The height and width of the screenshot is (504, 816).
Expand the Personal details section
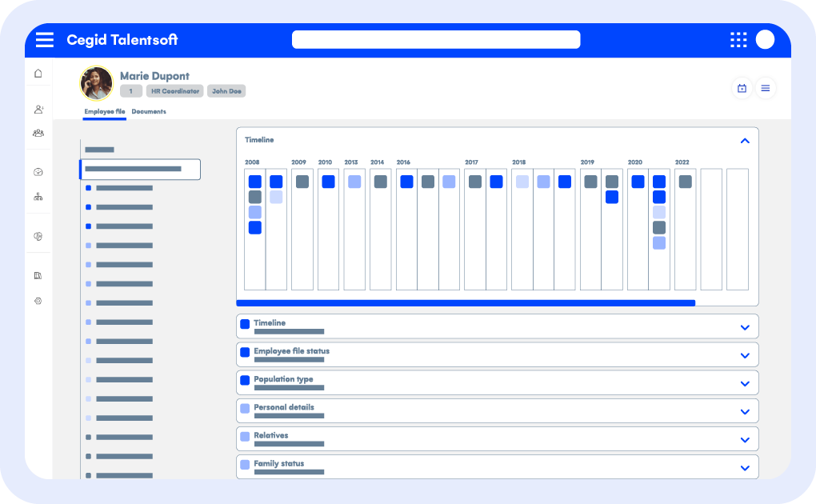pos(746,410)
